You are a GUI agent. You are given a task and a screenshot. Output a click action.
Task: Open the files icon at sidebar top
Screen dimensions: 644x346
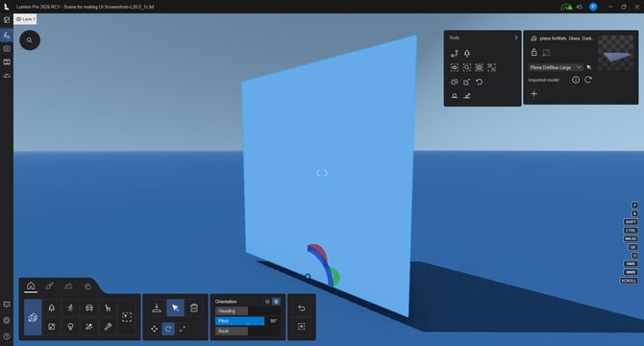point(7,19)
